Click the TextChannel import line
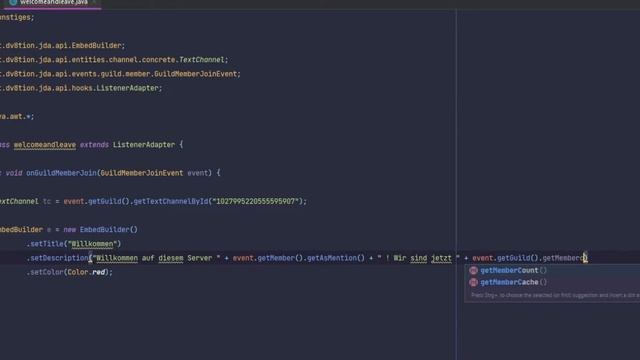This screenshot has height=360, width=640. pos(114,60)
